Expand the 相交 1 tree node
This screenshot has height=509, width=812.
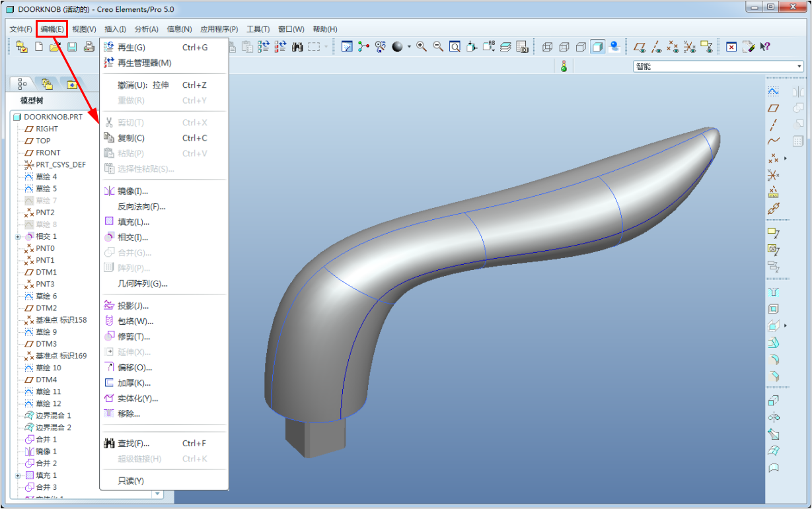tap(18, 236)
